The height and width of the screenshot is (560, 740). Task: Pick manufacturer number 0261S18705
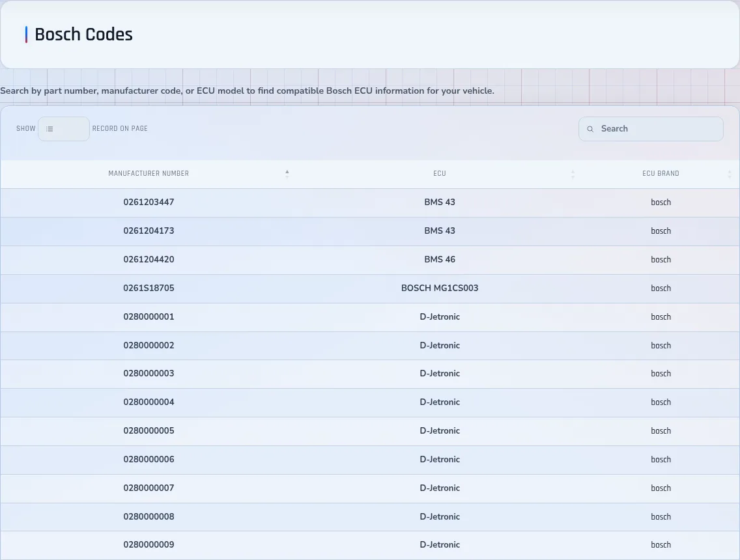point(149,288)
